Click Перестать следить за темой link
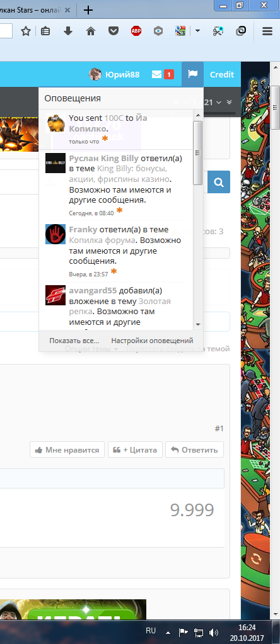 tap(178, 349)
